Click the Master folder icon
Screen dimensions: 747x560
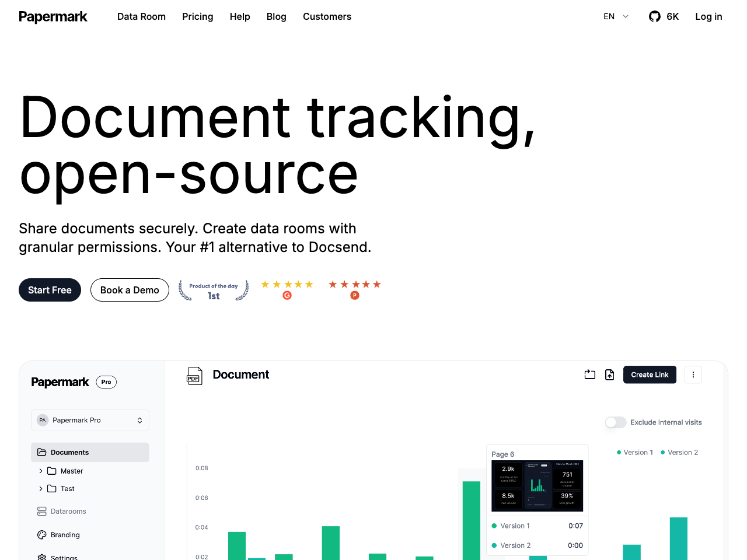[52, 471]
